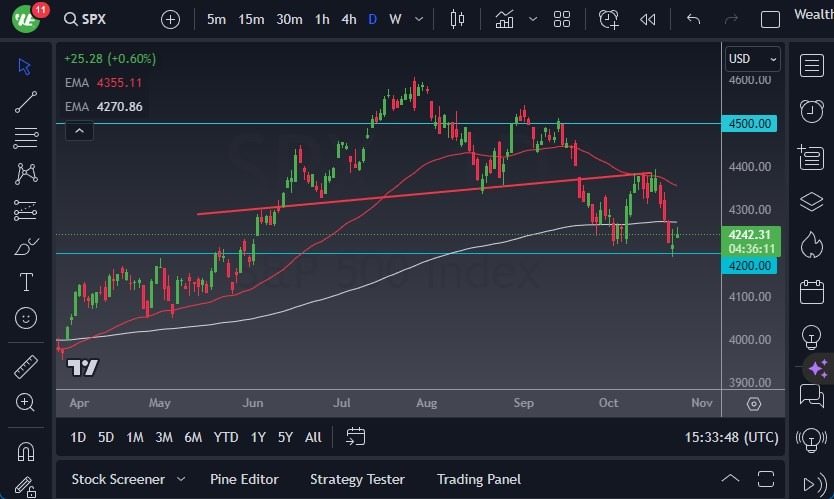Open the replay rewind icon
The image size is (834, 499).
(648, 19)
